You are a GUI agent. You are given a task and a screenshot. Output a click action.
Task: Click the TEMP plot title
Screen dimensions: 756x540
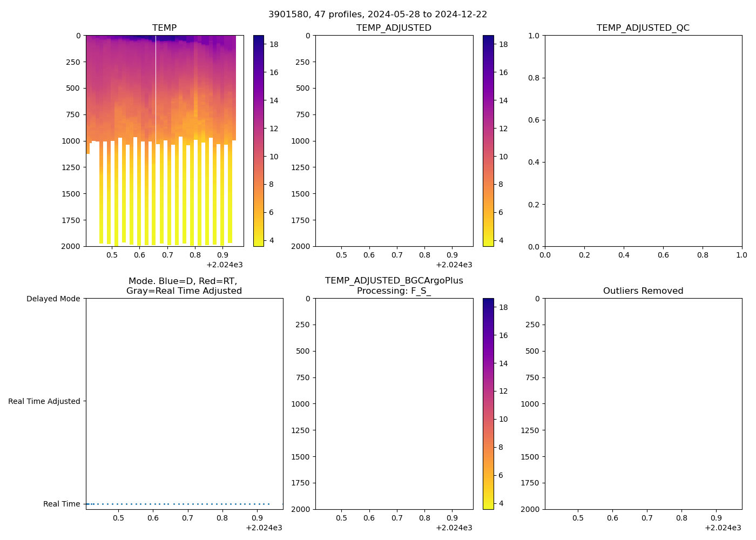tap(164, 28)
